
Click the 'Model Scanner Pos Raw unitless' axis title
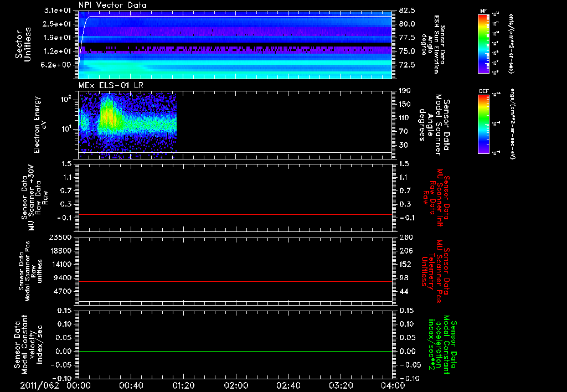tap(30, 271)
